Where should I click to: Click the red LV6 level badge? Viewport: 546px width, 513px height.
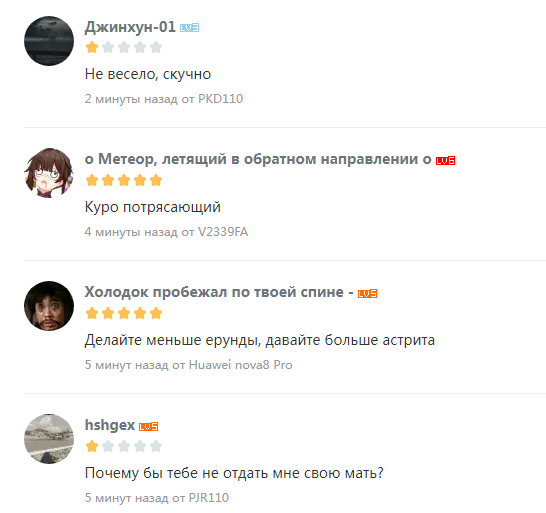tap(445, 161)
